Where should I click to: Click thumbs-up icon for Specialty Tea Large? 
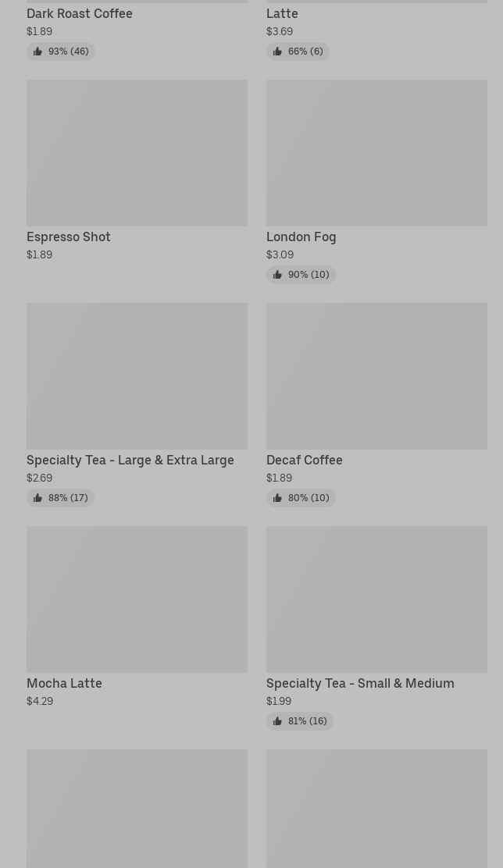pos(37,498)
